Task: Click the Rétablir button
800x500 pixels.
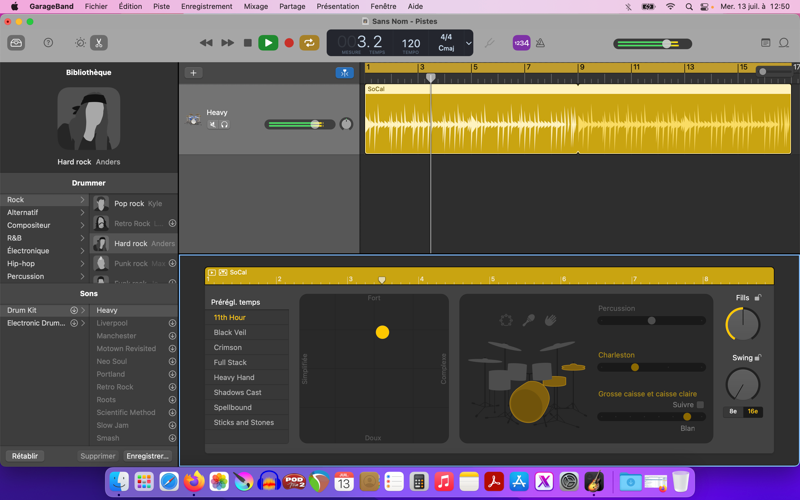Action: click(25, 456)
